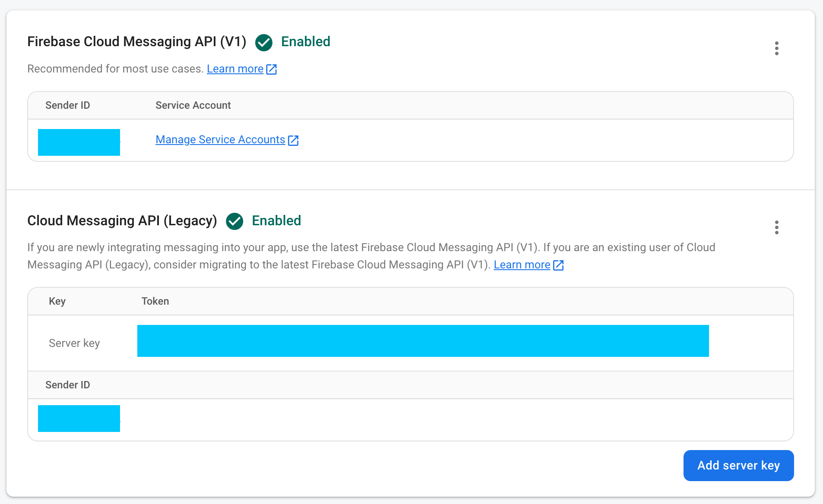
Task: Click the Enabled status beside the V1 API
Action: pyautogui.click(x=306, y=41)
